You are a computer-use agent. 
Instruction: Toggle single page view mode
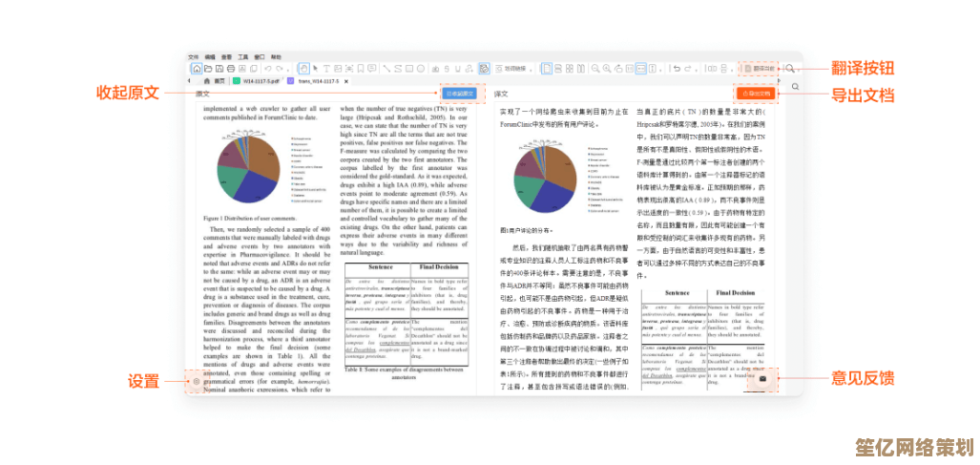coord(547,69)
